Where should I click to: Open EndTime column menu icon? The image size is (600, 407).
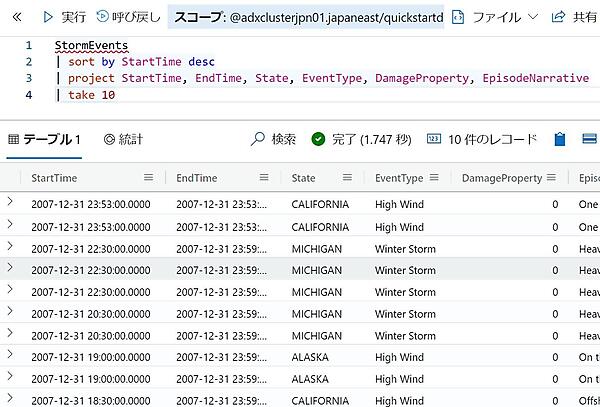[x=265, y=177]
